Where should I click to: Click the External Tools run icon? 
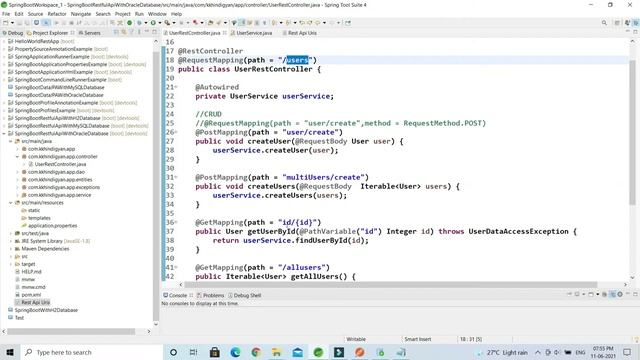(x=167, y=23)
